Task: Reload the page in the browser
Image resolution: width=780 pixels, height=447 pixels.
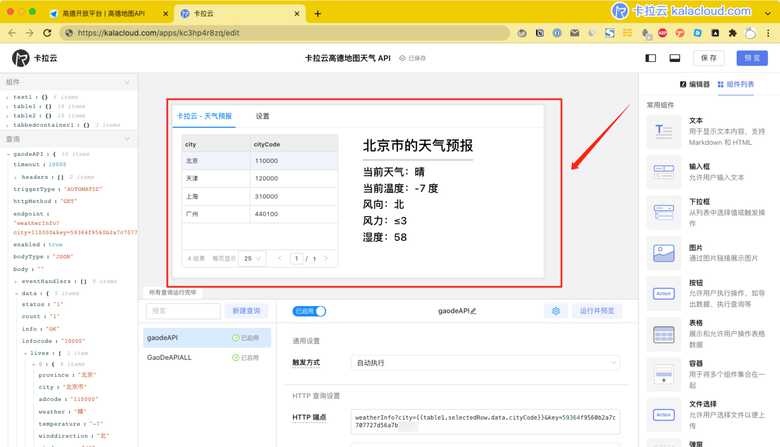Action: coord(47,33)
